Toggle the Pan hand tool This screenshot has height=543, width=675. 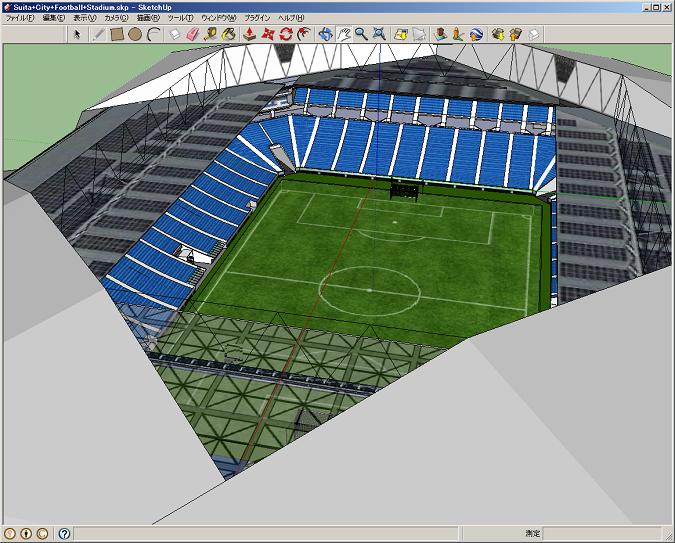coord(343,34)
